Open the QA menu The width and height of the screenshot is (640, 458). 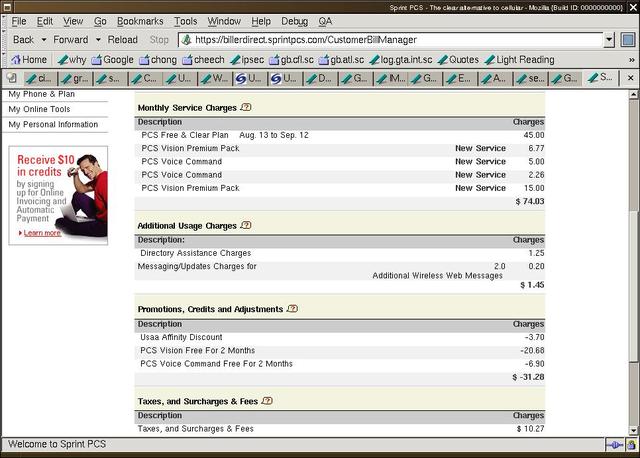325,21
